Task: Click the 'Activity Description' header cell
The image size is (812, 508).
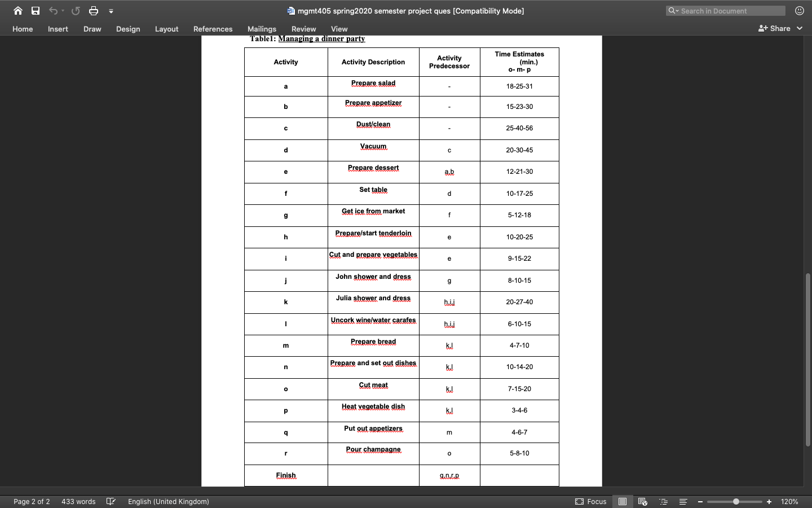Action: coord(373,62)
